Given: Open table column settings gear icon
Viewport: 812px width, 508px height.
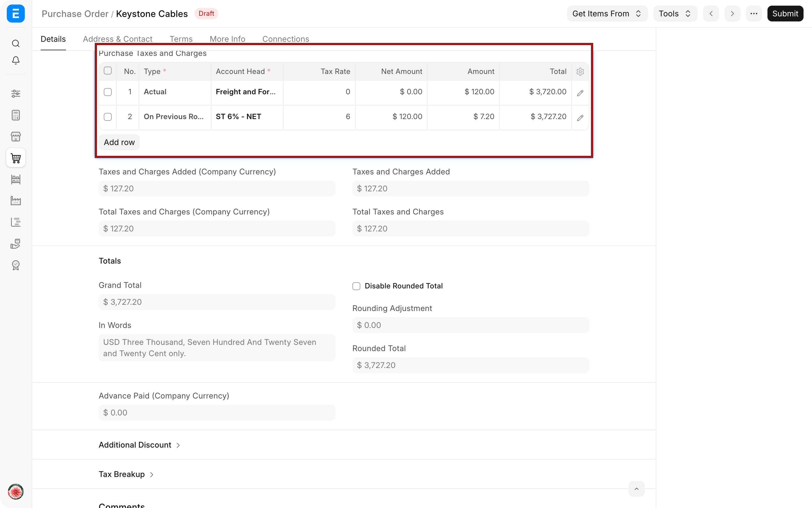Looking at the screenshot, I should pyautogui.click(x=580, y=72).
